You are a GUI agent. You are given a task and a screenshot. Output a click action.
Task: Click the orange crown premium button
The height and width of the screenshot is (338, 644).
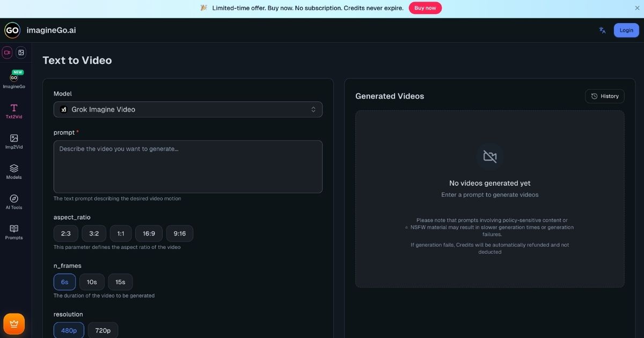coord(14,324)
